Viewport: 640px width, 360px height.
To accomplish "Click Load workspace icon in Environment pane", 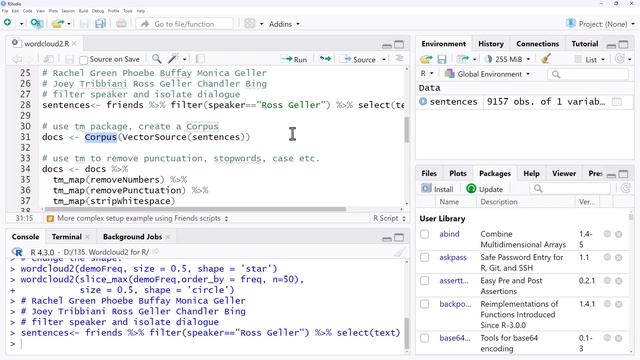I will [426, 60].
